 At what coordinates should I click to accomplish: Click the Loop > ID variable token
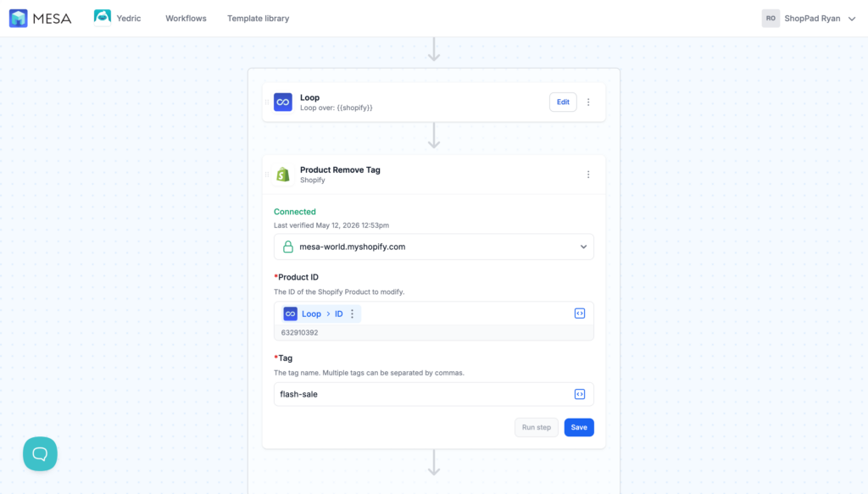tap(321, 314)
